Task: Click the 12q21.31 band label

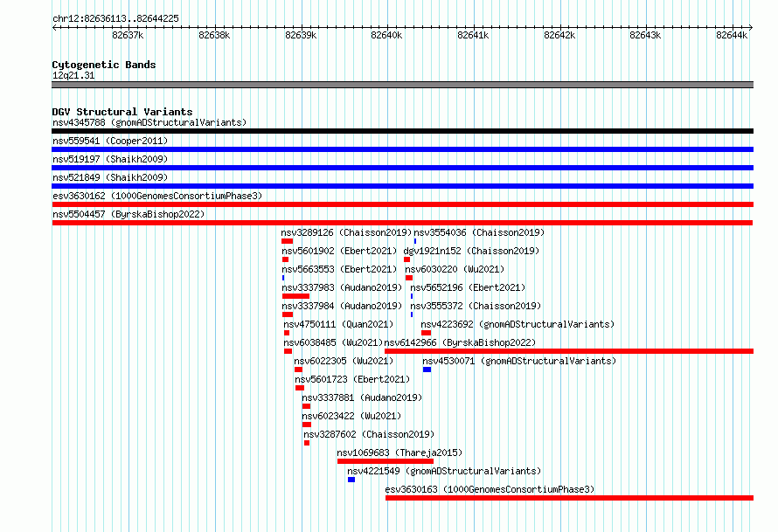Action: [73, 75]
